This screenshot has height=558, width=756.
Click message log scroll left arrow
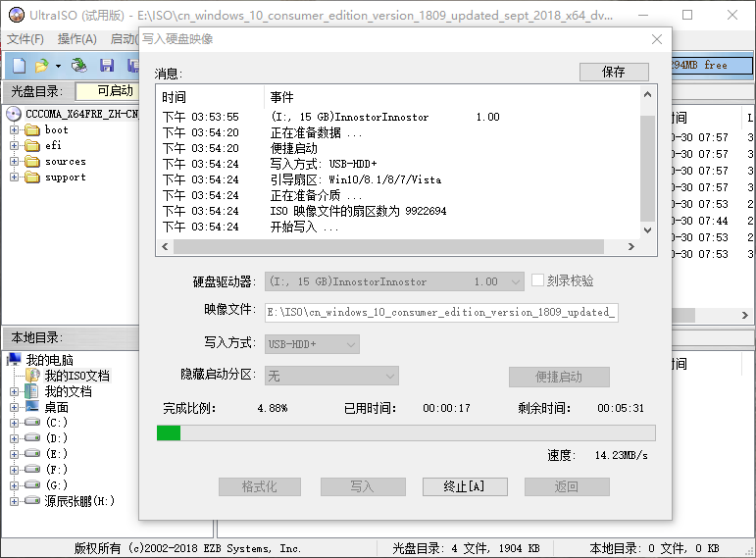point(165,246)
